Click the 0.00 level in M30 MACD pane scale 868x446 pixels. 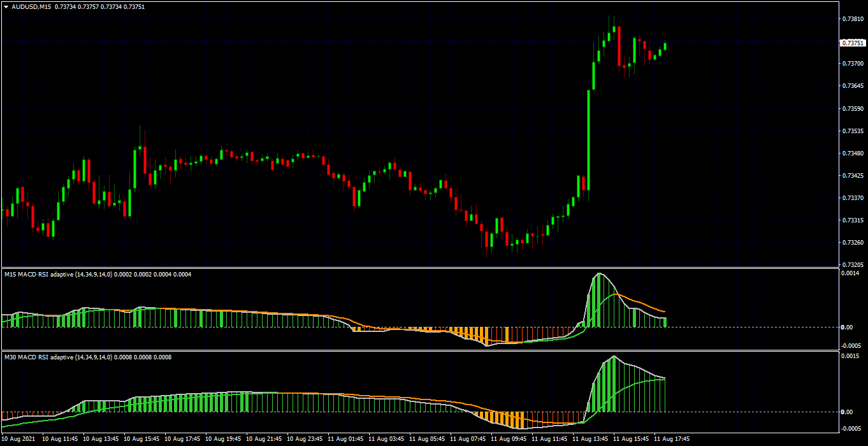(848, 412)
